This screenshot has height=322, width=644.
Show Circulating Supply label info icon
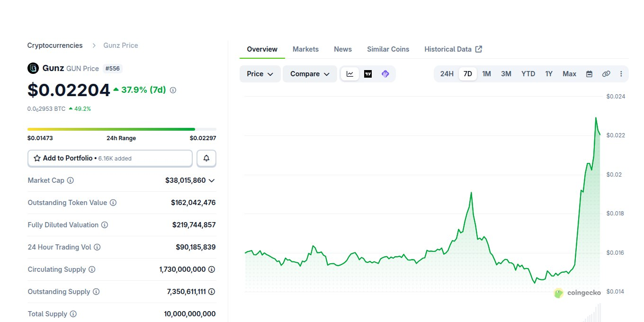click(x=92, y=269)
